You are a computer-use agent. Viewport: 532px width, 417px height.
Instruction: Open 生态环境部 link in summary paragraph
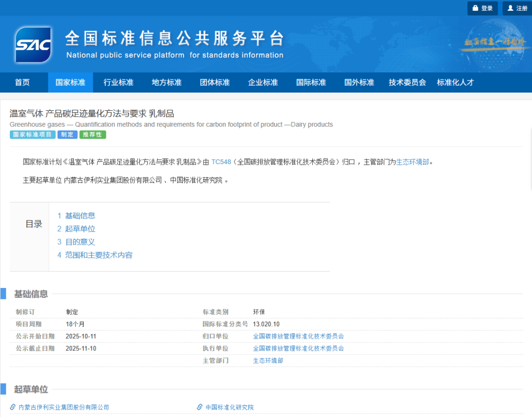(413, 161)
